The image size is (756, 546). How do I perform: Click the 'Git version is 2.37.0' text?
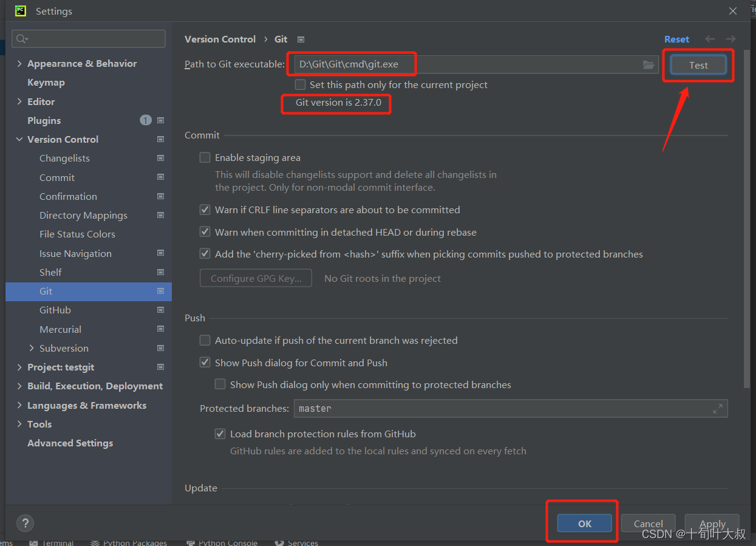pos(338,103)
